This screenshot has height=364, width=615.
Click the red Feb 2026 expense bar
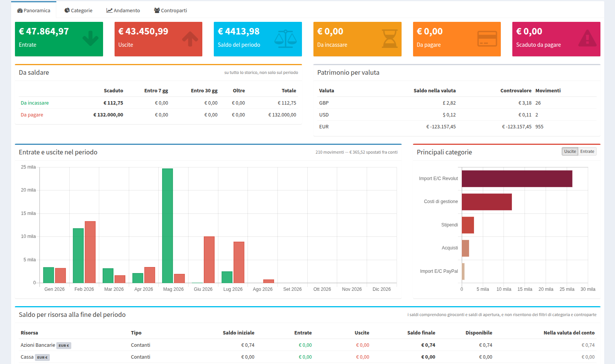tap(90, 252)
